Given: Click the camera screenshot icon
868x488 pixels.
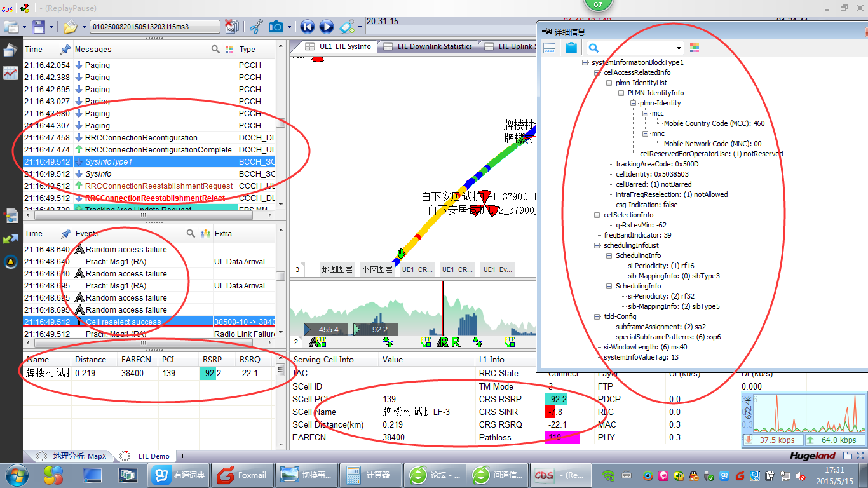Looking at the screenshot, I should 276,27.
